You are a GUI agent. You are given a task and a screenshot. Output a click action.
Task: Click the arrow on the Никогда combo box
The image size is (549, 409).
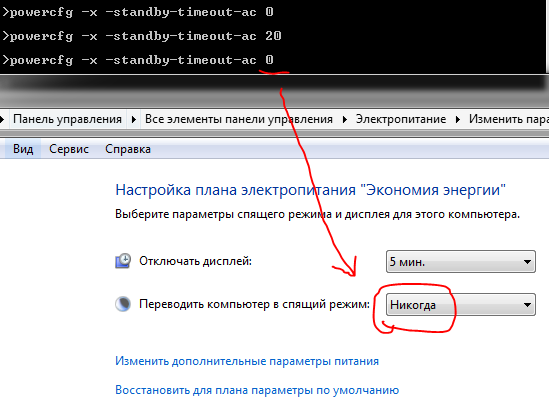[x=527, y=305]
